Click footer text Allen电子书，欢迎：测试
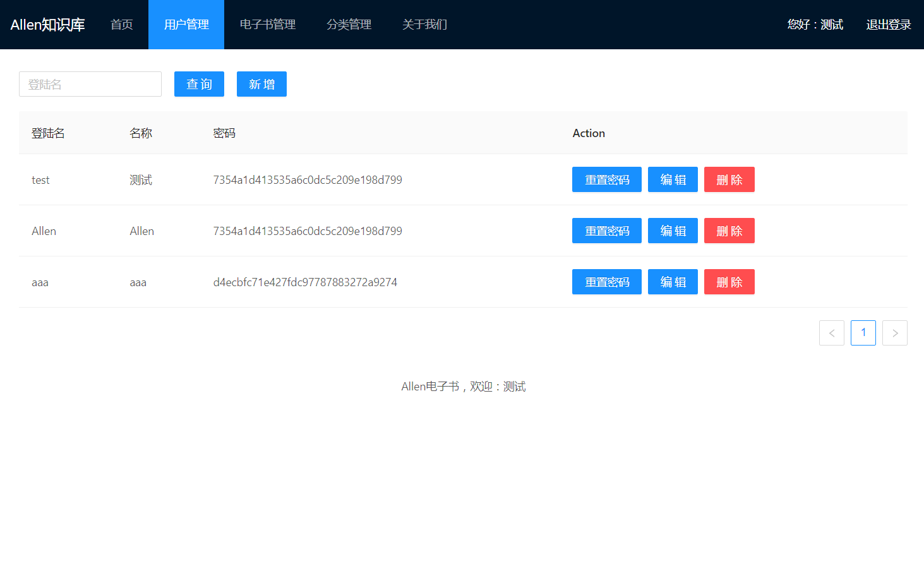The width and height of the screenshot is (924, 566). coord(463,387)
